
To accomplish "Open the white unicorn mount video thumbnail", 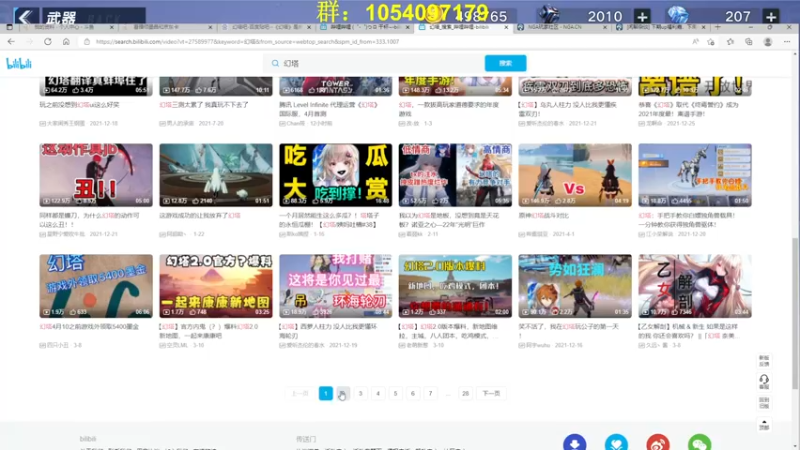I will (695, 175).
